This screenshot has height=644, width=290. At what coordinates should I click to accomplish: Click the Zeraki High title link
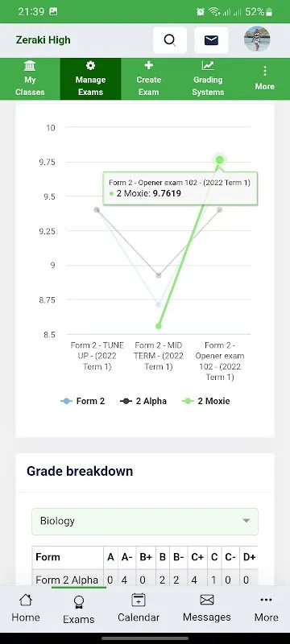[x=43, y=39]
